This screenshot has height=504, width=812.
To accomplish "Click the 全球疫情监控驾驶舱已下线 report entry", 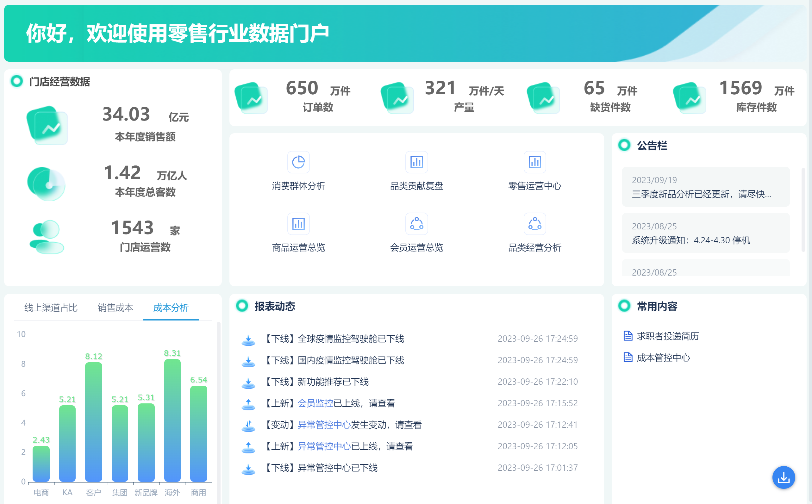I will pyautogui.click(x=350, y=339).
